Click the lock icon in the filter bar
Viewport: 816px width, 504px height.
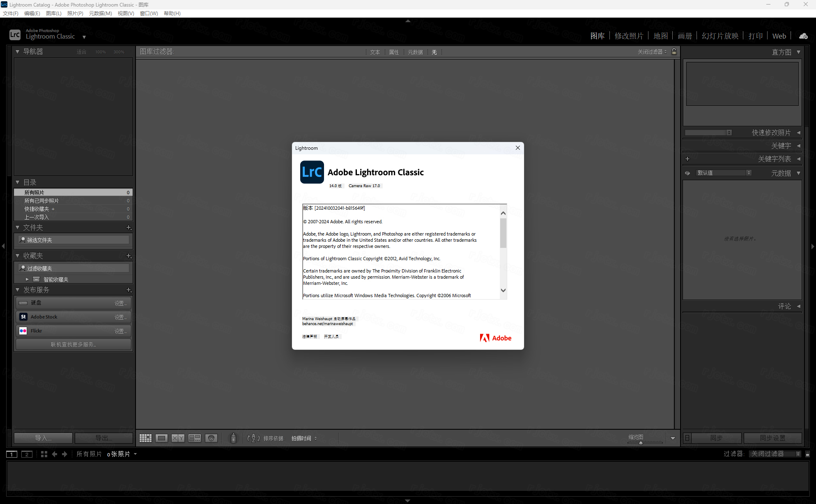(674, 52)
